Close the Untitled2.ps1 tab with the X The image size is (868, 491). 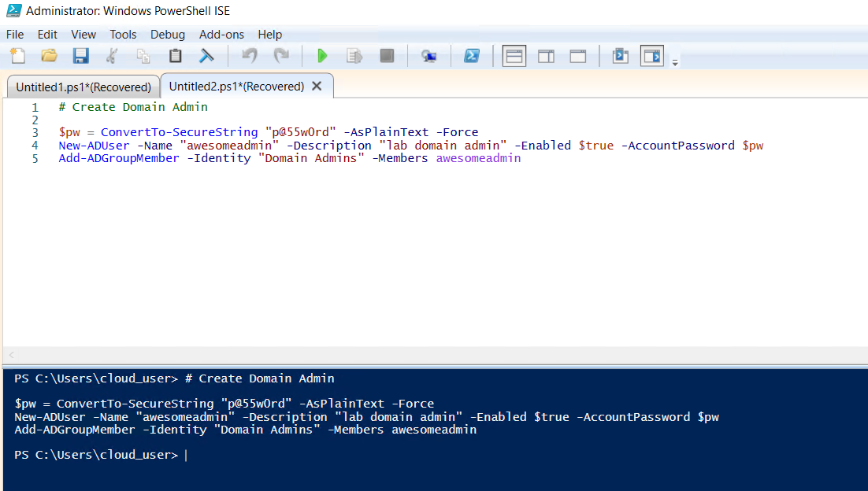[x=317, y=87]
